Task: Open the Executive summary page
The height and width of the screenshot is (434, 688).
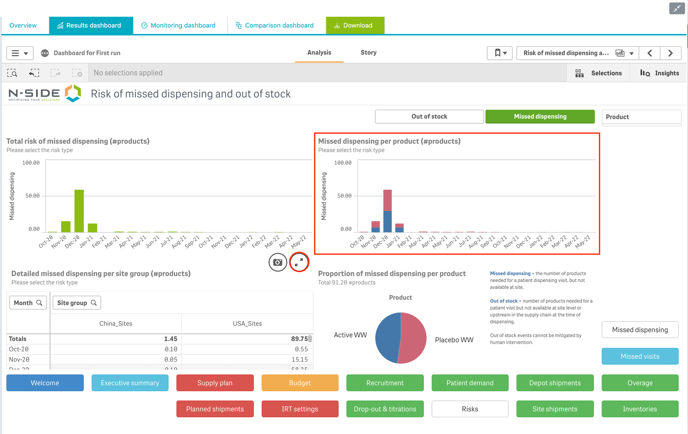Action: (x=130, y=382)
